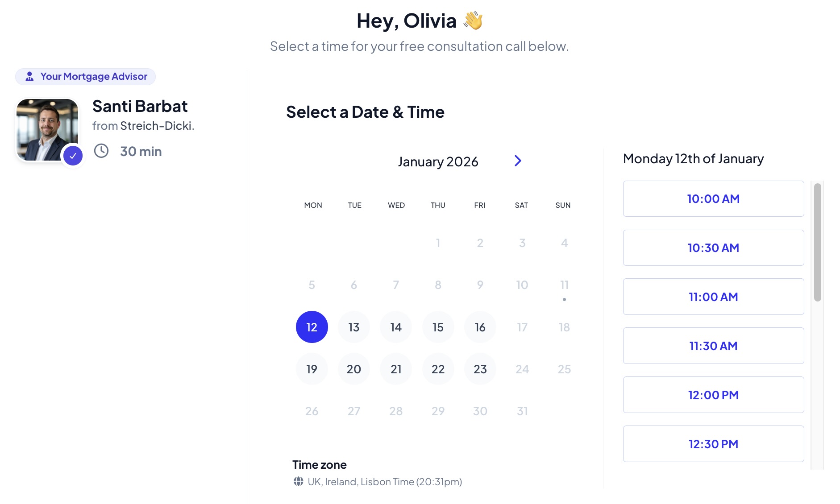This screenshot has width=840, height=504.
Task: Click the checkmark badge on Santi's photo
Action: [72, 155]
